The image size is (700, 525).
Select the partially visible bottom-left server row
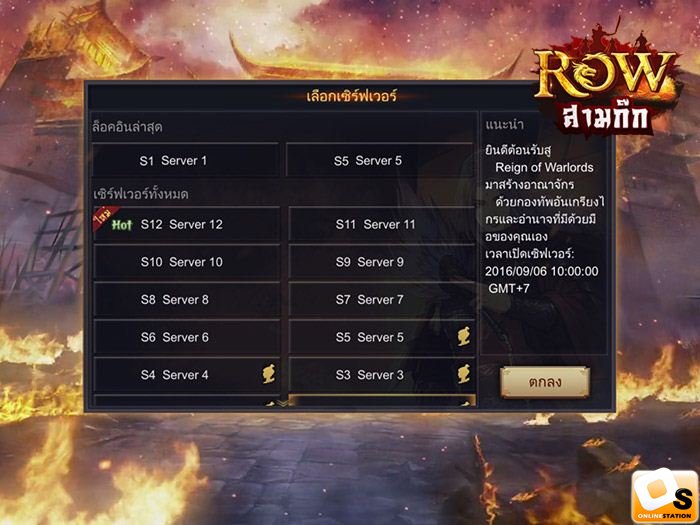point(187,401)
